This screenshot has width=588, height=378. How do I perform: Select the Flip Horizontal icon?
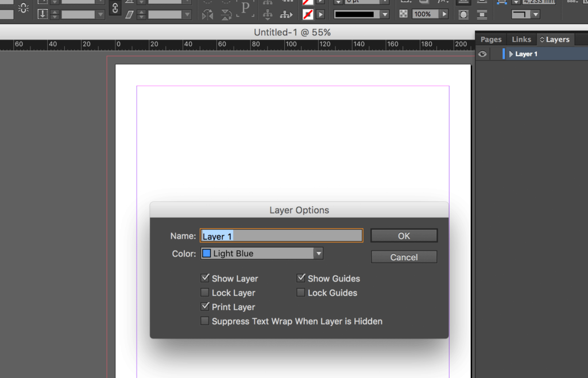[207, 14]
